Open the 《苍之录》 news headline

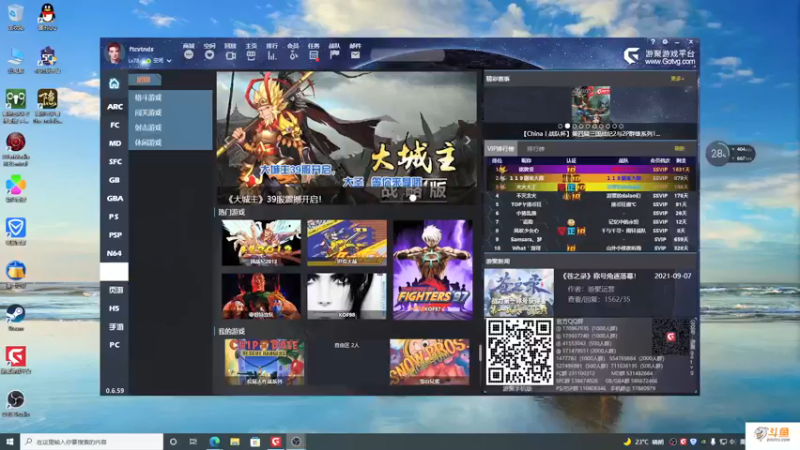(x=599, y=276)
